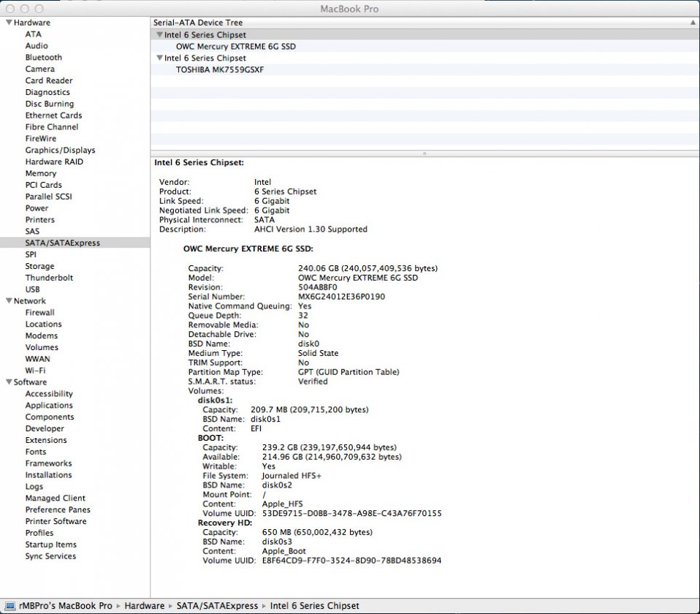Screen dimensions: 700x614
Task: Select Accessibility under Software
Action: click(x=49, y=394)
